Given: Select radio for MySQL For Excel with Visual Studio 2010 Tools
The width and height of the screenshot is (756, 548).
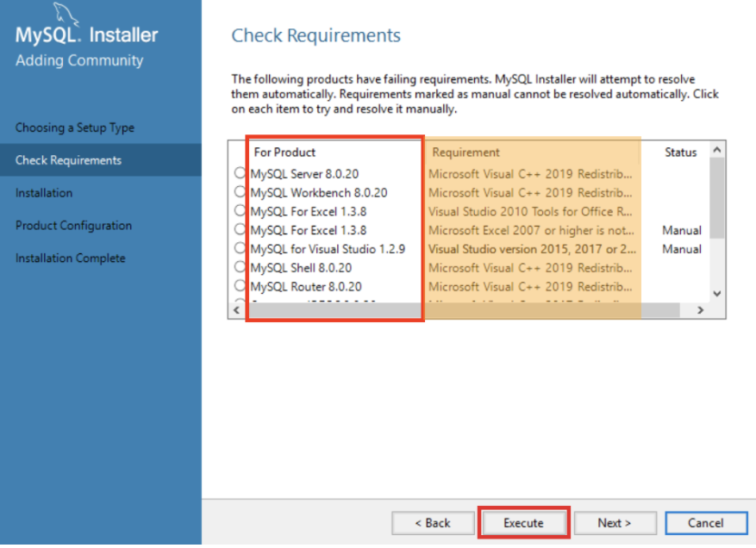Looking at the screenshot, I should [241, 210].
